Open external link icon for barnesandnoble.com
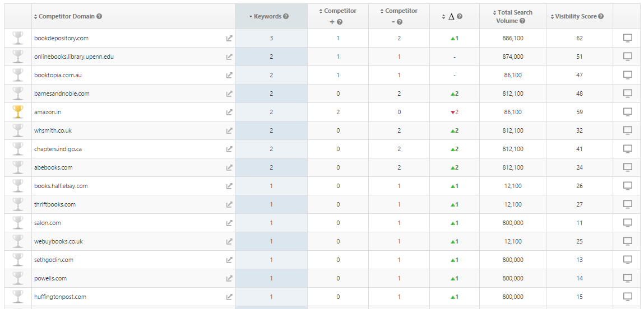The image size is (644, 309). (229, 93)
